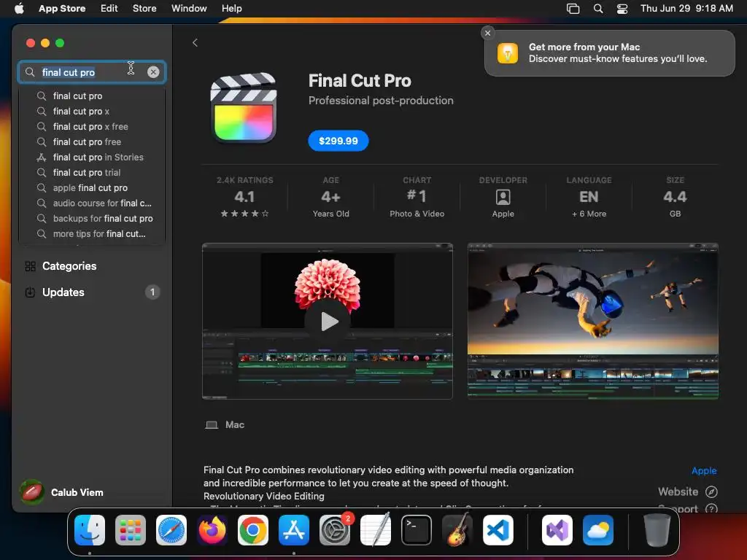Open Stage Manager from menu bar

573,9
